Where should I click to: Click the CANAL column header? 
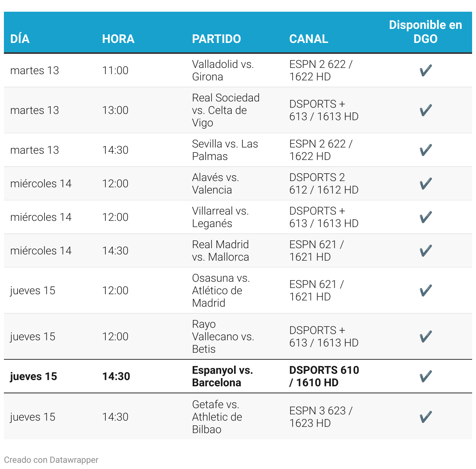coord(309,39)
